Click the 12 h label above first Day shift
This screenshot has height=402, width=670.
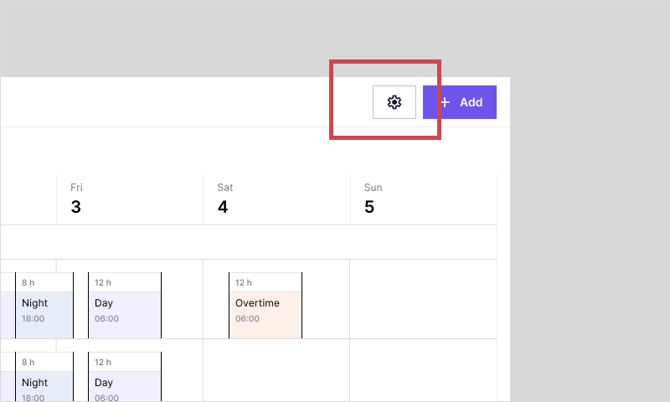(x=103, y=283)
